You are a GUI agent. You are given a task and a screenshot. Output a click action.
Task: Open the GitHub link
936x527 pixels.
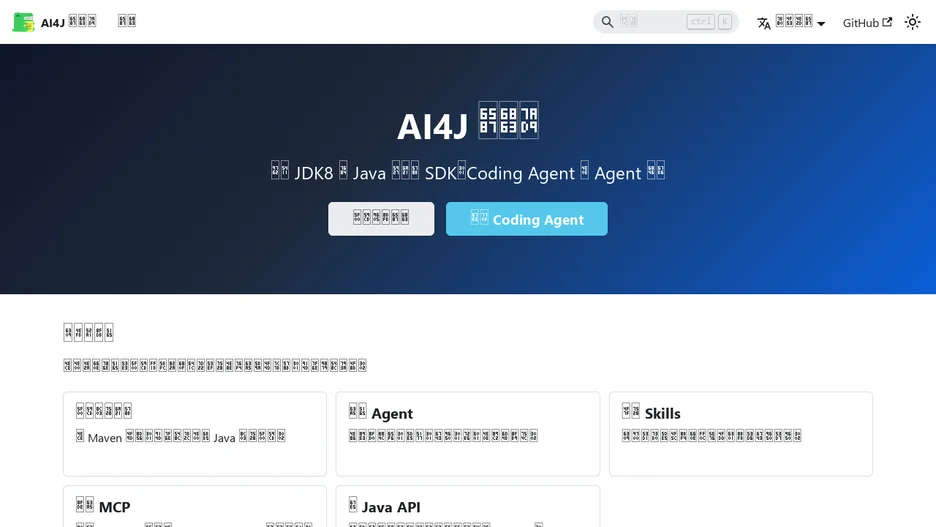pyautogui.click(x=867, y=23)
